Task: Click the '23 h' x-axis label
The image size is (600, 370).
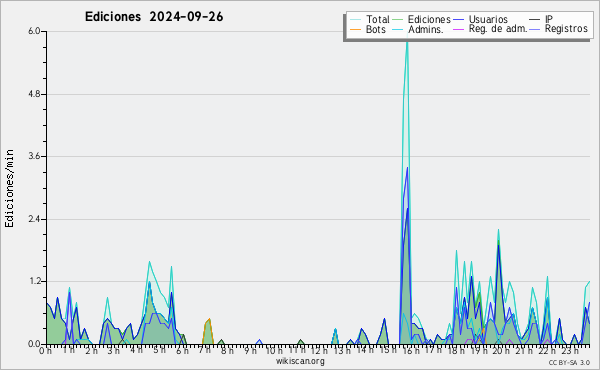Action: tap(570, 350)
